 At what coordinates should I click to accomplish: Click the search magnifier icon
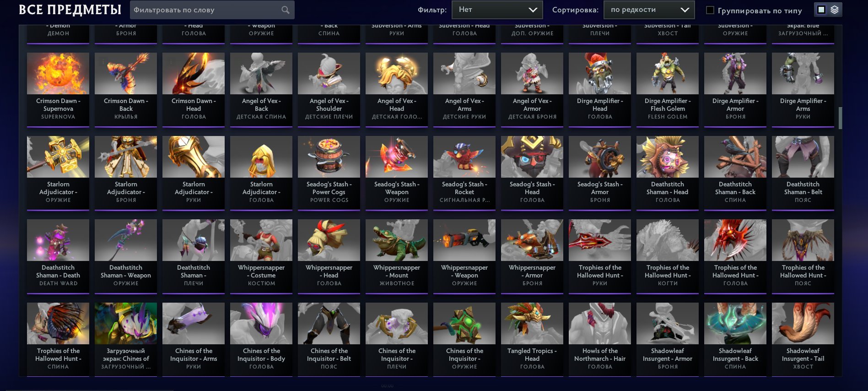pyautogui.click(x=285, y=10)
